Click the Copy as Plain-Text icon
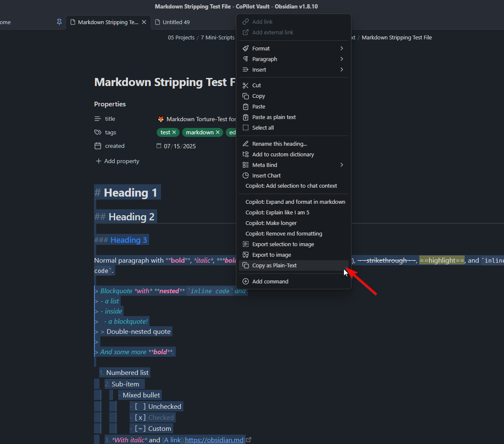This screenshot has height=444, width=504. pyautogui.click(x=246, y=266)
